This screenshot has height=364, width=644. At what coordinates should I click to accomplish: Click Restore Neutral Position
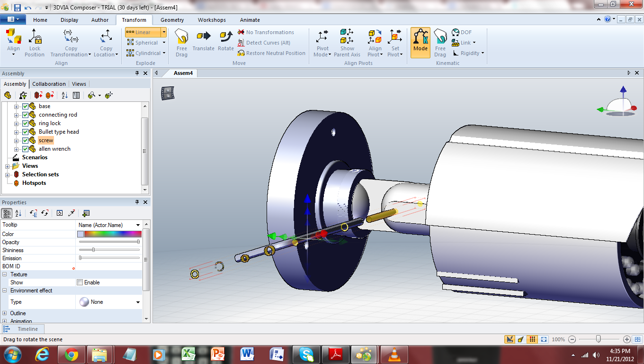(271, 53)
